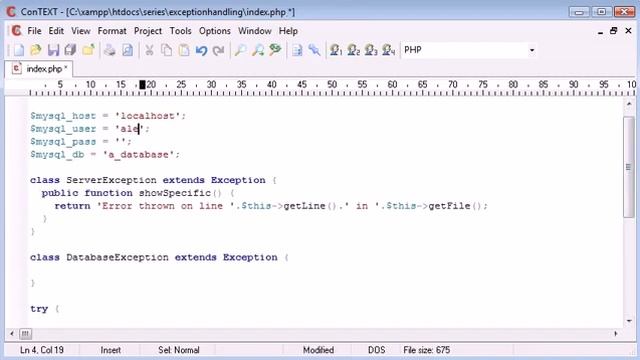Click the Ln 4, Col 19 status field
The image size is (640, 360).
click(42, 350)
